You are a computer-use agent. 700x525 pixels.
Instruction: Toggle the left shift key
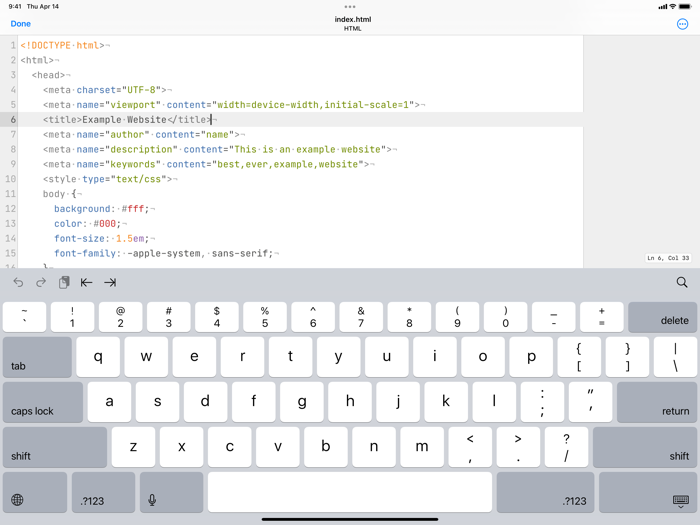pyautogui.click(x=54, y=448)
